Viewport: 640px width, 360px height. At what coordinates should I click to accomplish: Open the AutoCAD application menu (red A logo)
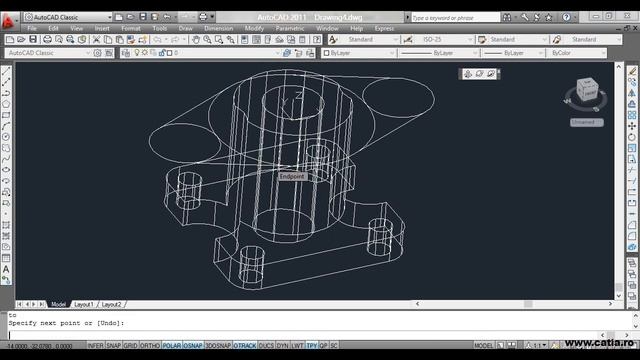coord(9,21)
